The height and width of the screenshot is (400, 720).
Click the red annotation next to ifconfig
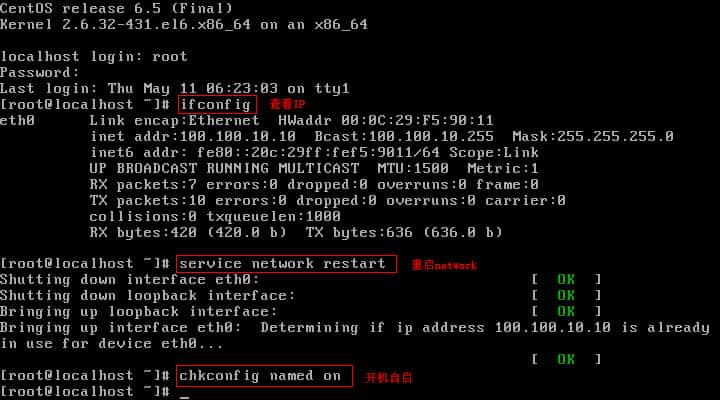coord(287,104)
